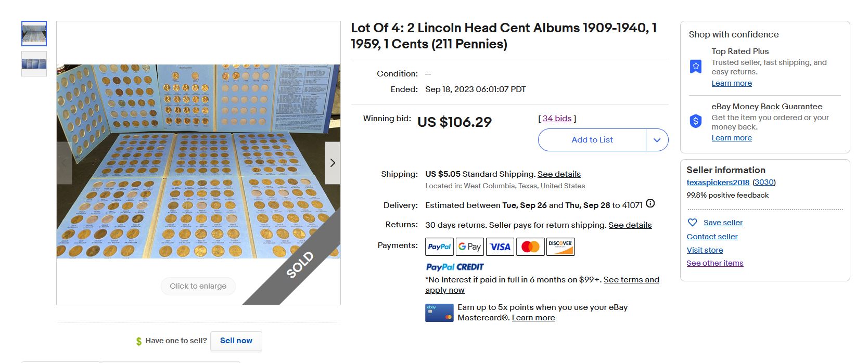Click the heart icon beside Save seller

[x=692, y=223]
